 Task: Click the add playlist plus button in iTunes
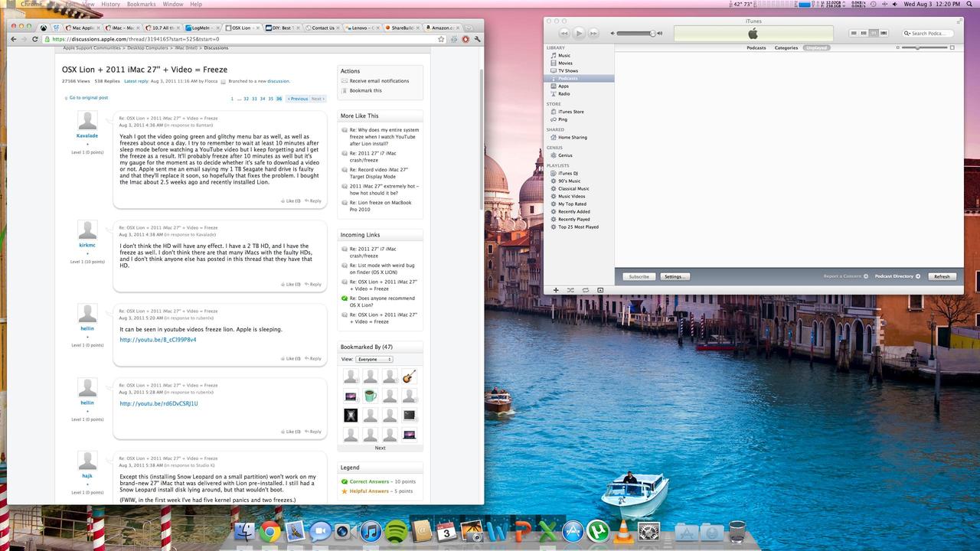click(556, 290)
